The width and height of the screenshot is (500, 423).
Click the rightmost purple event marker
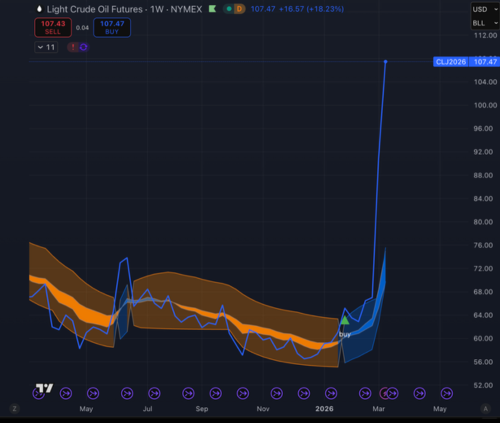click(x=447, y=394)
